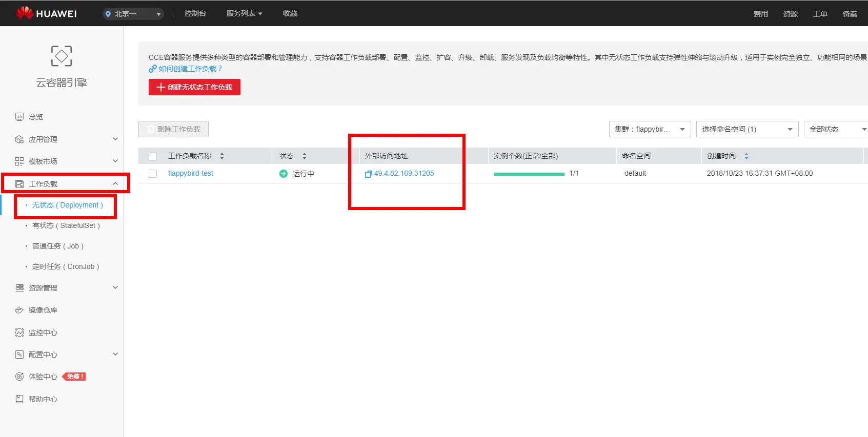The height and width of the screenshot is (437, 868).
Task: Expand the 资源管理 chevron
Action: pos(115,287)
